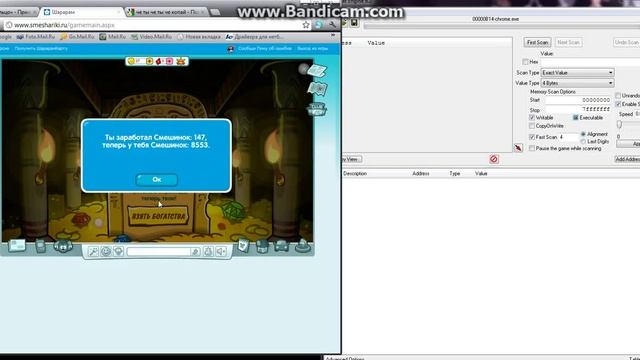The height and width of the screenshot is (360, 640).
Task: Open the Драйверы bookmark
Action: pos(255,37)
